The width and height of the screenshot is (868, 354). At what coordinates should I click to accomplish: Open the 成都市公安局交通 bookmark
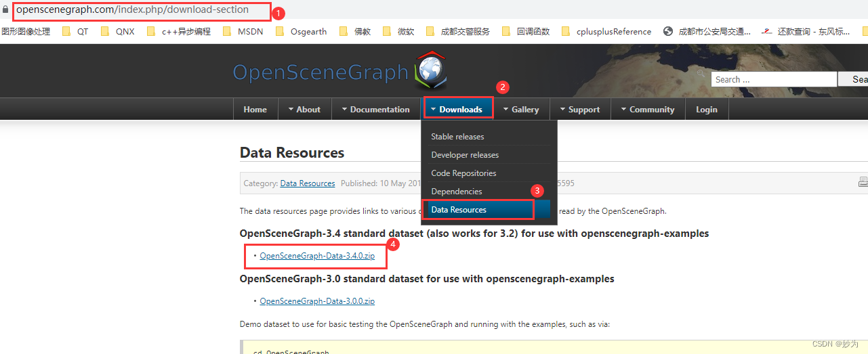(707, 31)
